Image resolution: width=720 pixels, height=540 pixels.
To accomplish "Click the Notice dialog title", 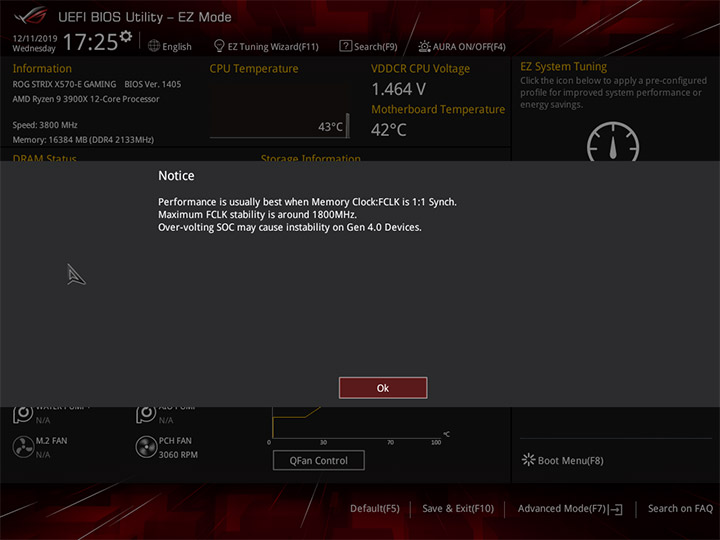I will pyautogui.click(x=176, y=175).
